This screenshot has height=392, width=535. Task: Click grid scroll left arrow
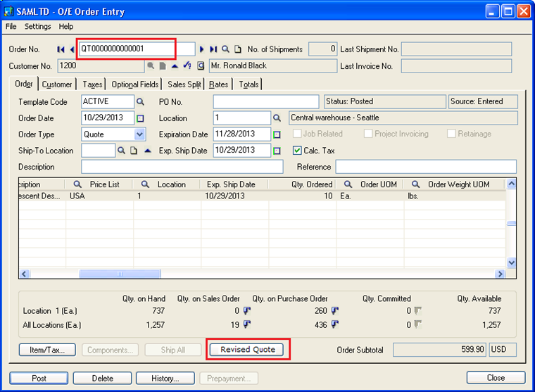[24, 274]
